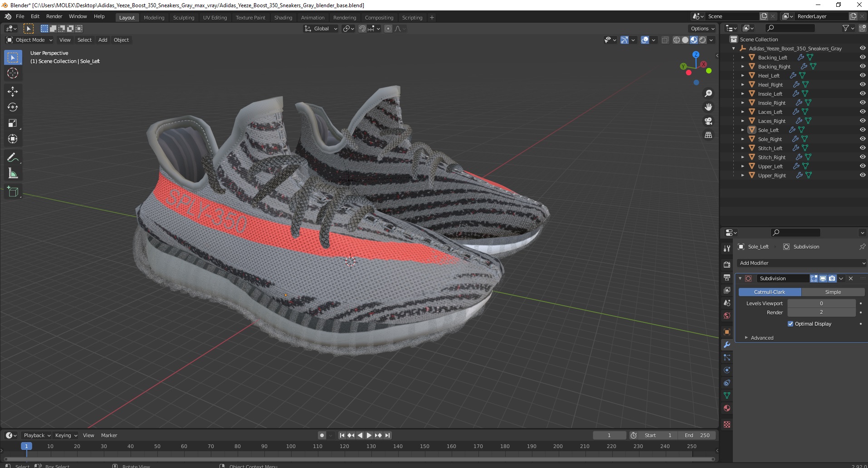Hide Laces_Left in viewport
Viewport: 868px width, 468px height.
click(862, 112)
